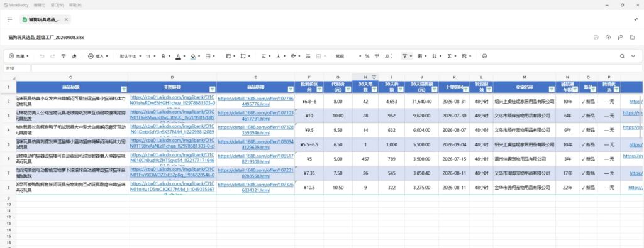
Task: Open the hamburger sidebar menu icon
Action: 10,19
